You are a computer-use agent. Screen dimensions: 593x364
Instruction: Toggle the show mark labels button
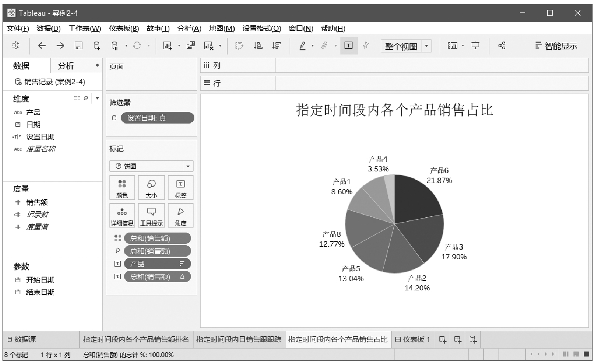click(x=349, y=46)
